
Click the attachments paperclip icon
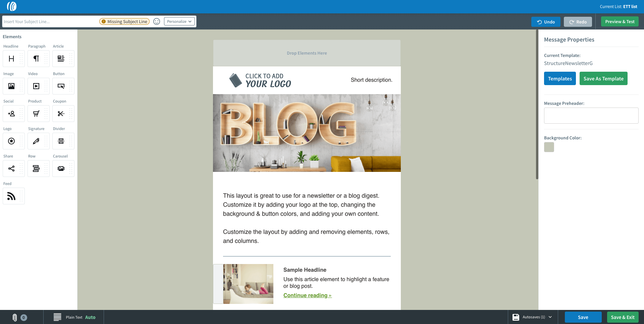pos(15,317)
